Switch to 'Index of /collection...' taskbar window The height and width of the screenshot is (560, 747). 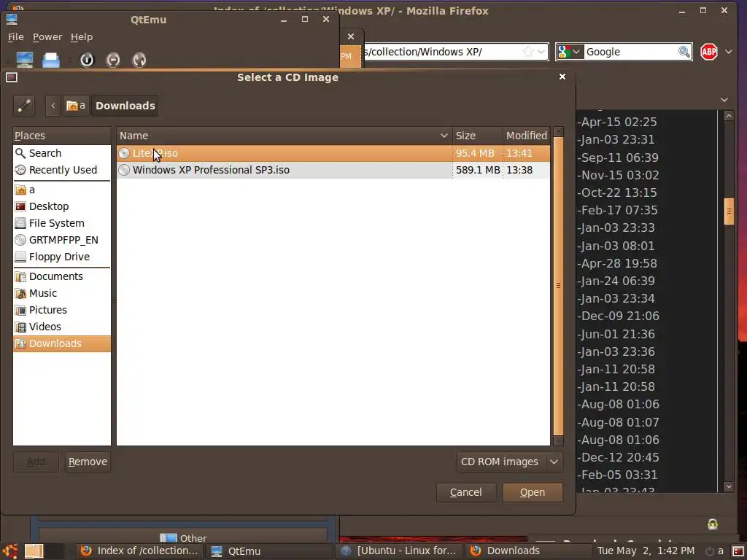139,551
